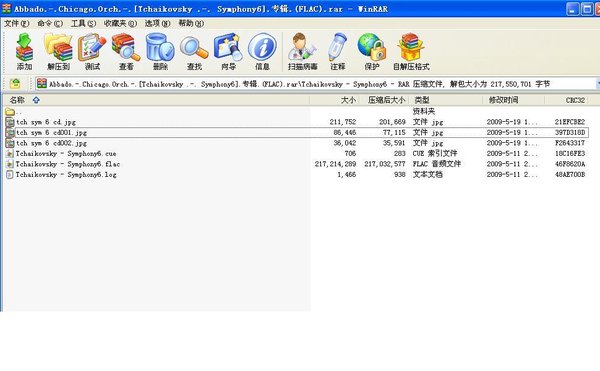Click packed size value 217,032,577

click(x=385, y=164)
